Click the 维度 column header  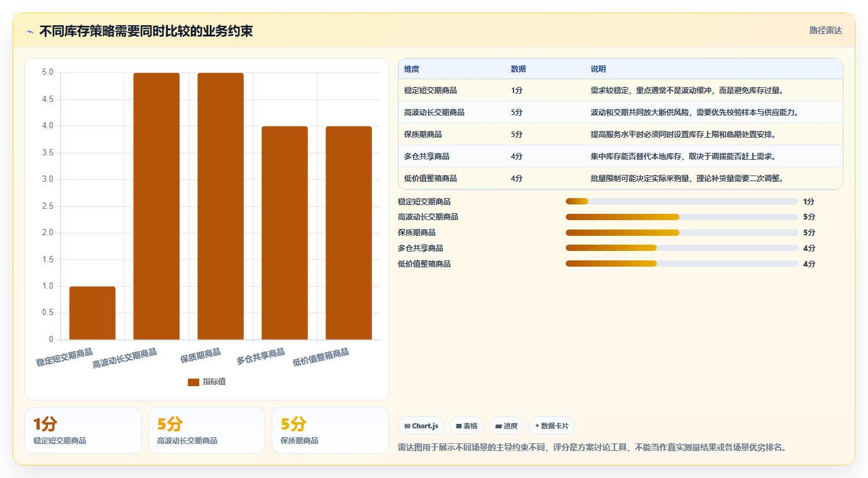pos(412,69)
